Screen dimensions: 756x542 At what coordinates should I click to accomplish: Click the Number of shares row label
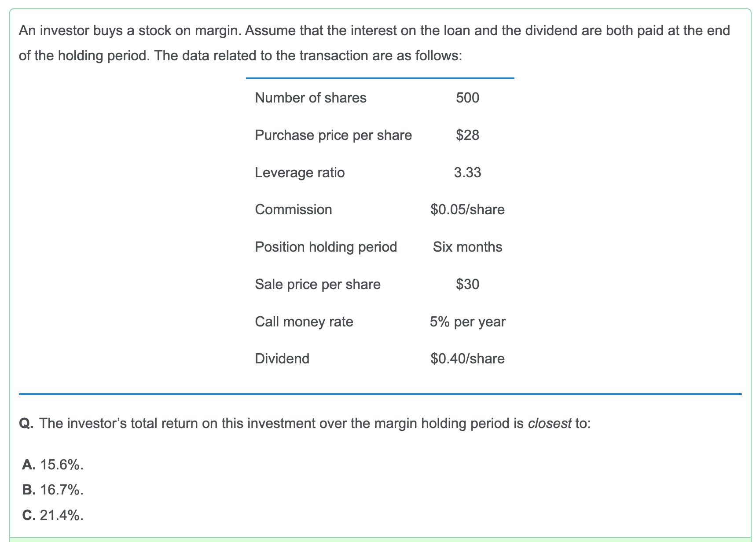pyautogui.click(x=311, y=97)
